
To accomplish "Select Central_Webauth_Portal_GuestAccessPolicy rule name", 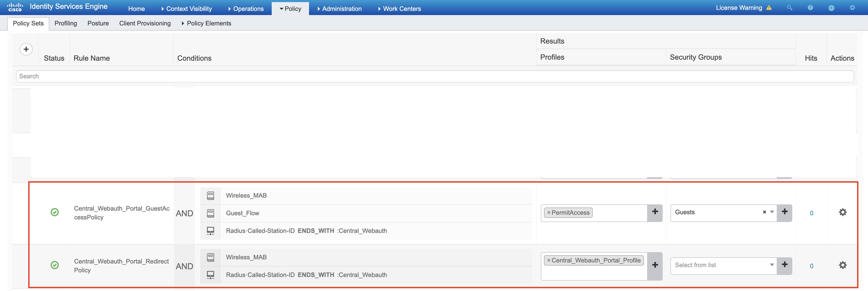I will pyautogui.click(x=122, y=213).
